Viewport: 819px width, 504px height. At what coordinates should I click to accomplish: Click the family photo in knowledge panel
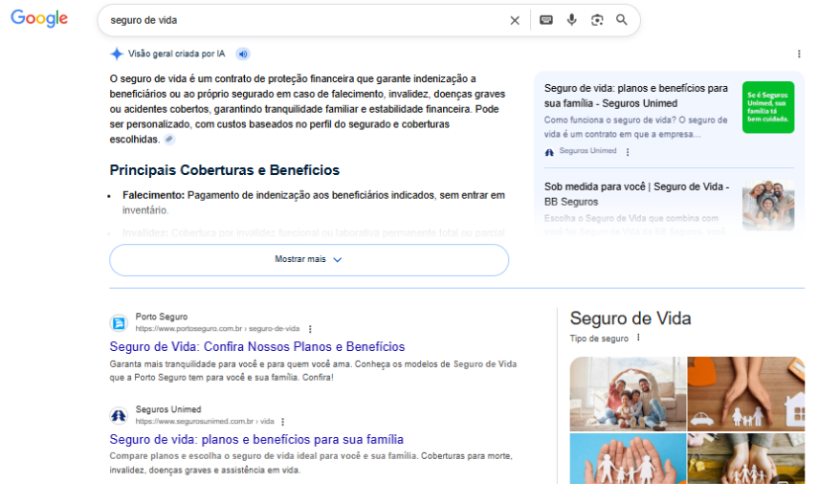click(x=627, y=393)
